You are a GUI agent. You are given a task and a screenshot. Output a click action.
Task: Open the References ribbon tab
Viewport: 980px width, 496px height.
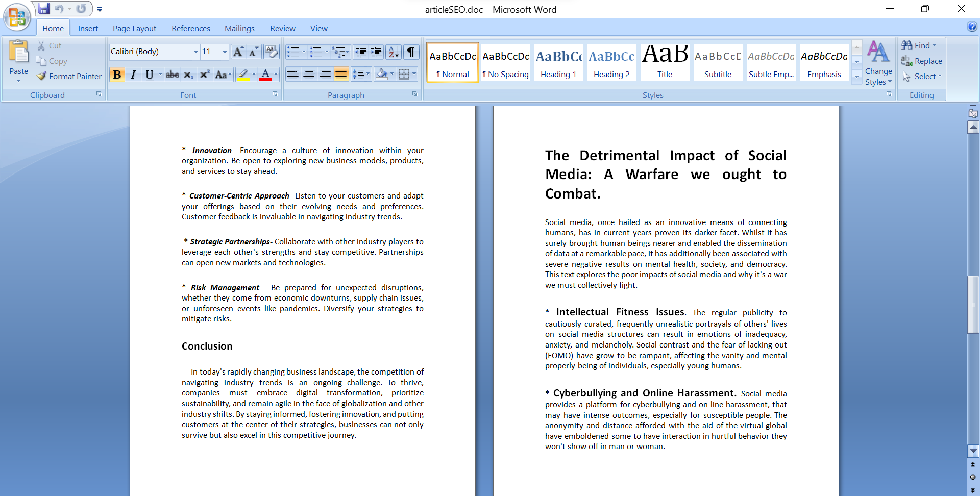click(190, 29)
